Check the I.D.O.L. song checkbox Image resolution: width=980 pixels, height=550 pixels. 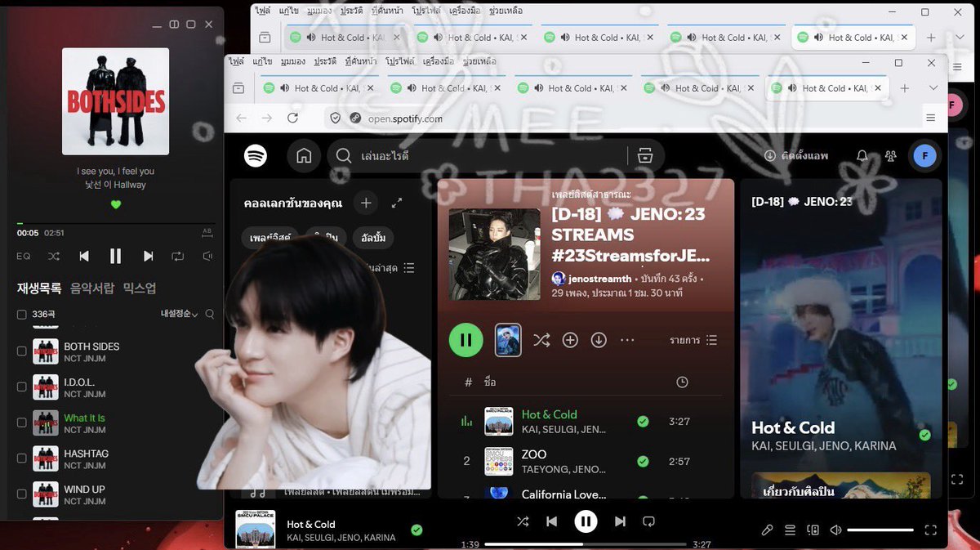click(x=22, y=387)
